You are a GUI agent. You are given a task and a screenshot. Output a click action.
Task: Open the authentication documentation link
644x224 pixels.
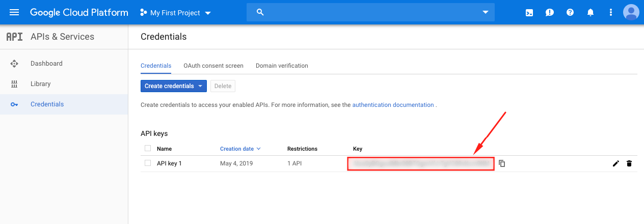[x=393, y=105]
